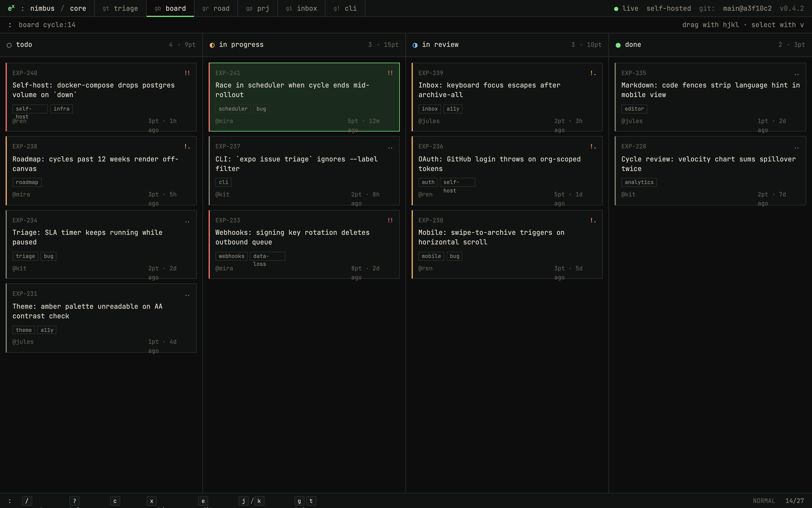Click the question mark key hint
The image size is (812, 508).
(x=74, y=501)
